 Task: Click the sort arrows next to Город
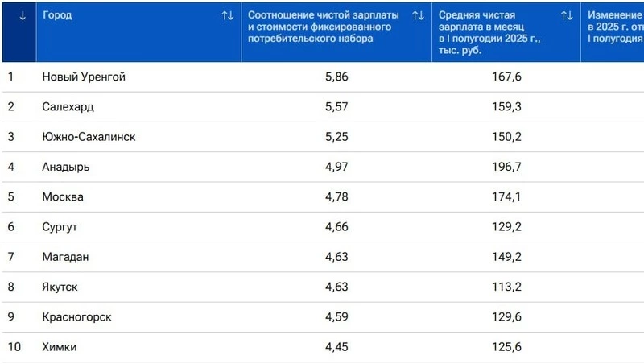click(x=228, y=15)
